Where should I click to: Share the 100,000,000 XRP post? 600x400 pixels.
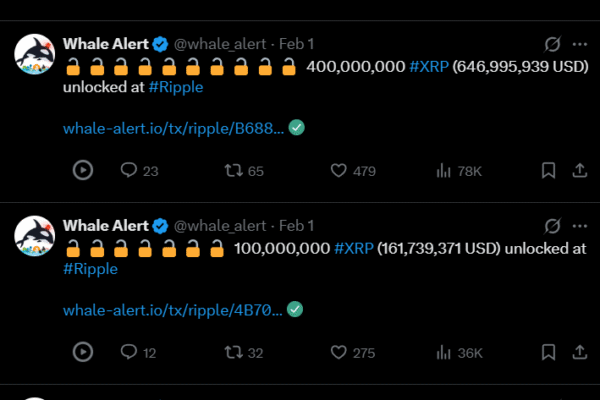(579, 352)
